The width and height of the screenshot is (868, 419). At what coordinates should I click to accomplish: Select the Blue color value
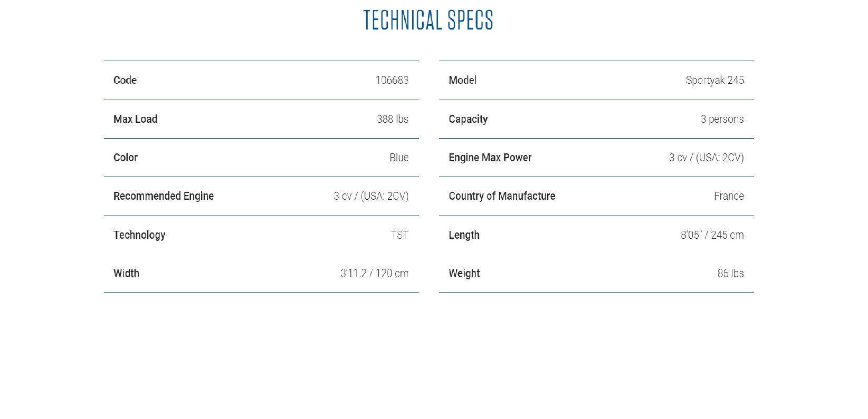point(398,158)
